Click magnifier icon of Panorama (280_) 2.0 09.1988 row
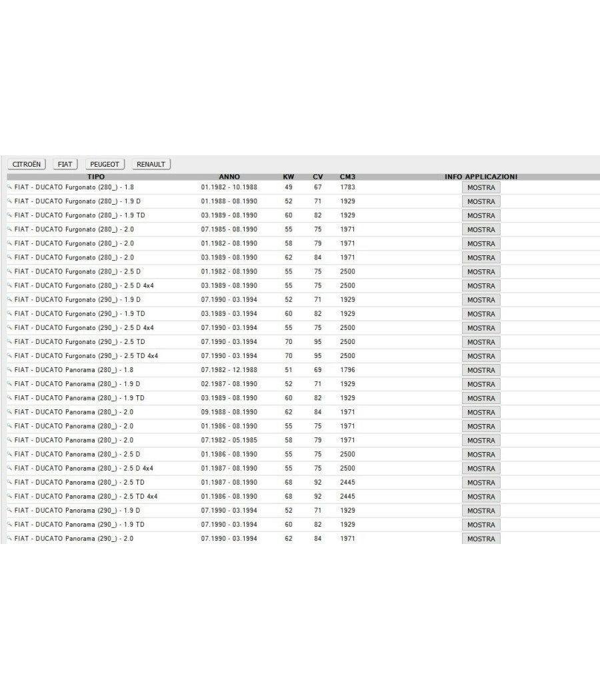The image size is (600, 700). pyautogui.click(x=9, y=412)
